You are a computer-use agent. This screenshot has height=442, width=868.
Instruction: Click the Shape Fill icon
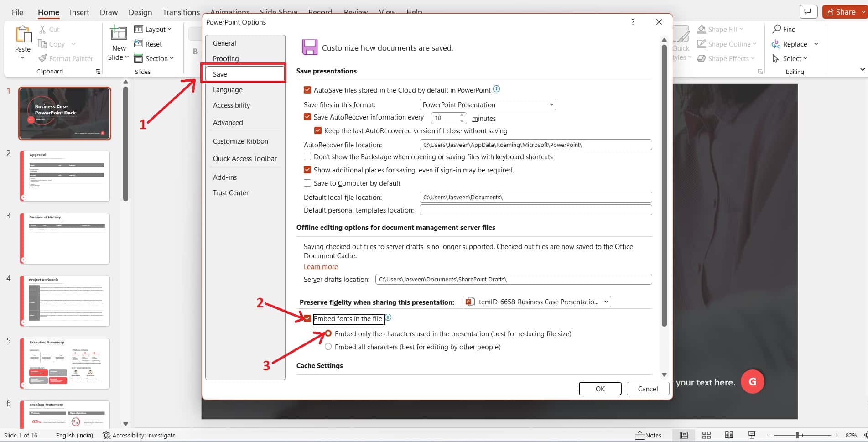[x=702, y=29]
